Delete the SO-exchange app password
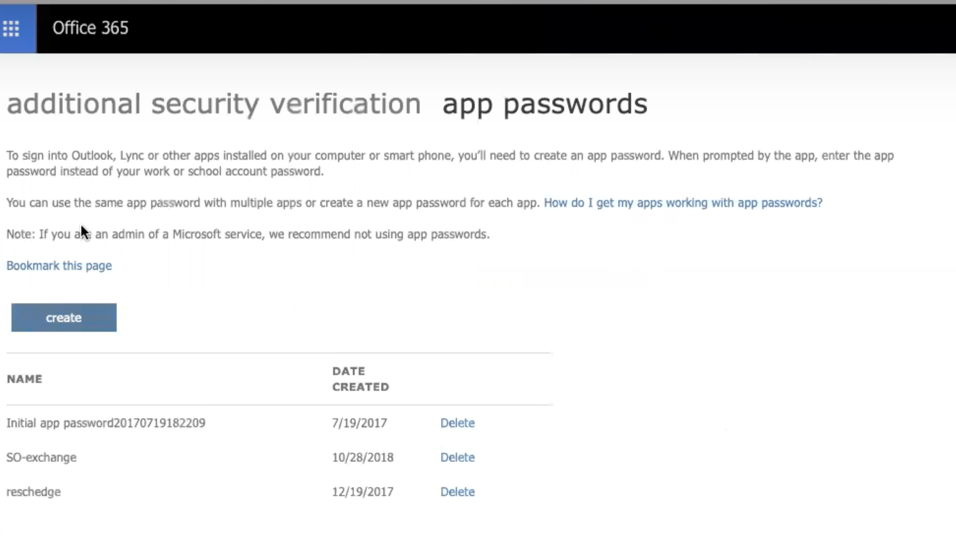Image resolution: width=956 pixels, height=560 pixels. pos(457,457)
